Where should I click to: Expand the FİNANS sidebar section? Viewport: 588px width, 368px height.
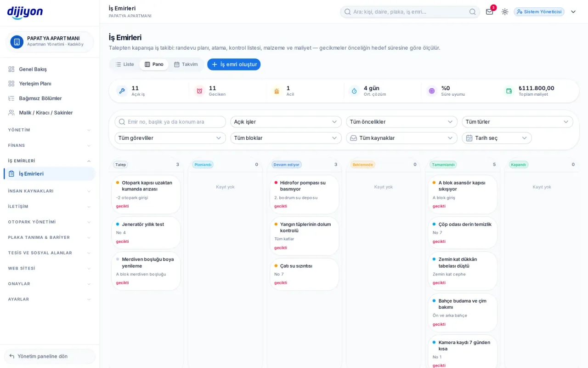[x=50, y=145]
